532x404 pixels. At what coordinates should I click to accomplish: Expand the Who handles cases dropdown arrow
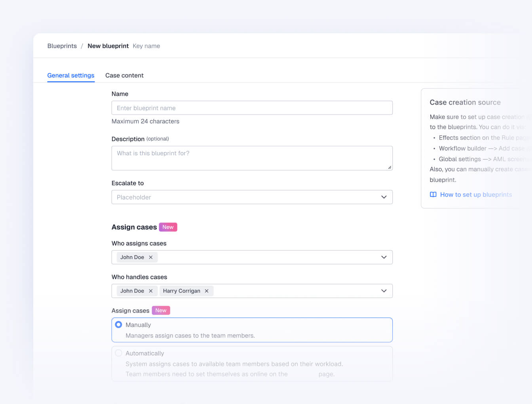coord(384,291)
